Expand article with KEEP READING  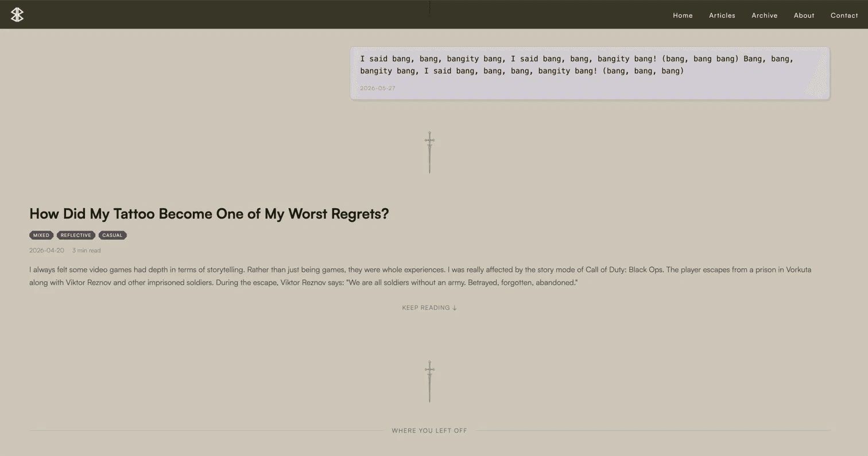coord(429,308)
